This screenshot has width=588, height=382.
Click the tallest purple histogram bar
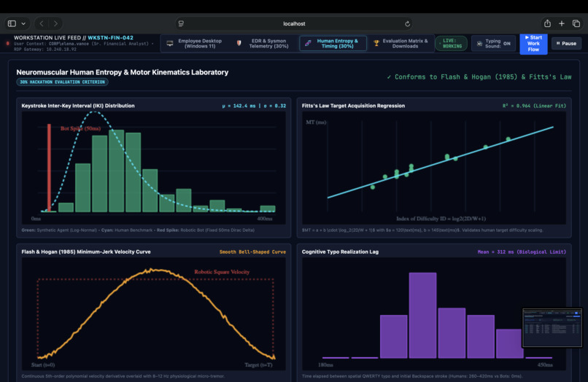422,315
